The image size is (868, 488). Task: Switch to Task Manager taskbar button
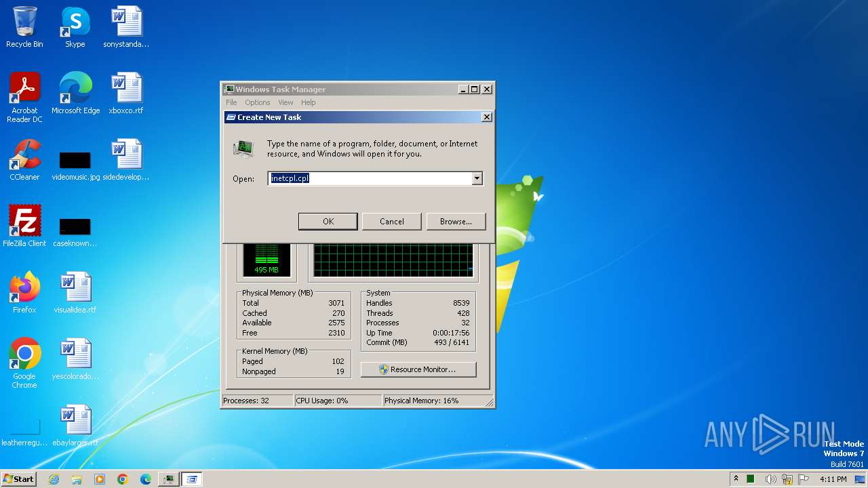tap(169, 479)
